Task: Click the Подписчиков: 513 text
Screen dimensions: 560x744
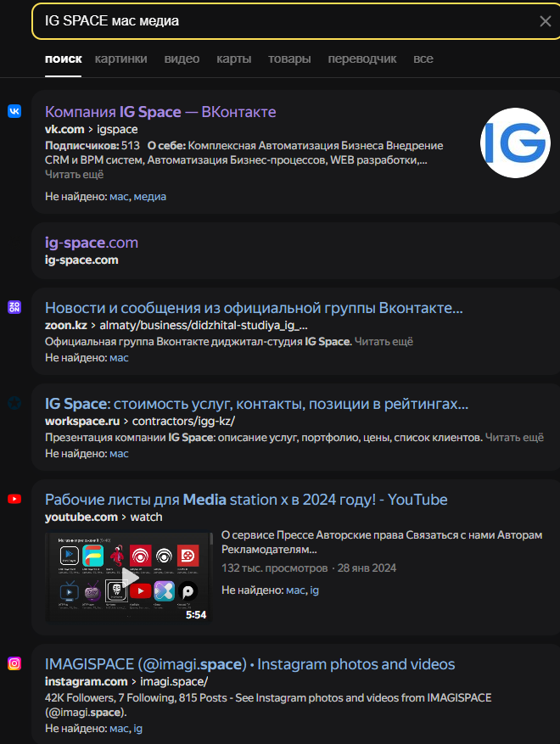Action: [x=92, y=146]
